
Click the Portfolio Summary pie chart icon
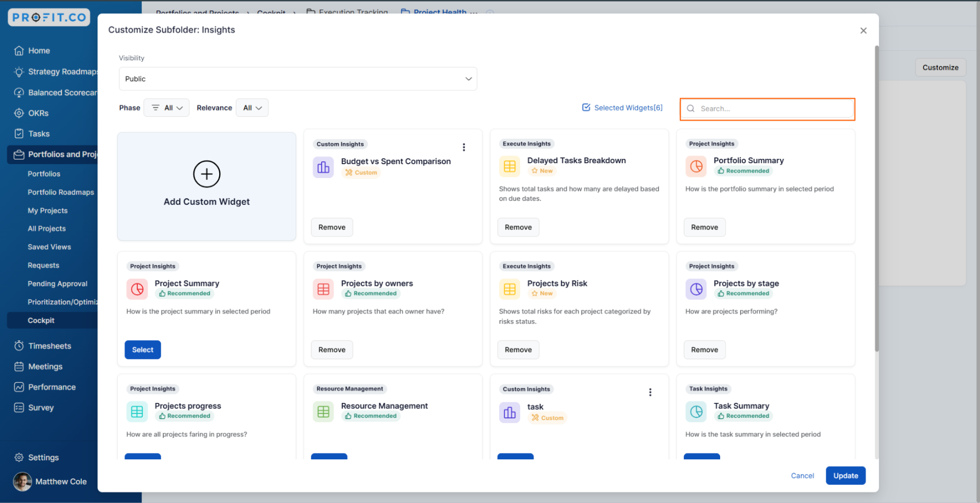coord(696,167)
